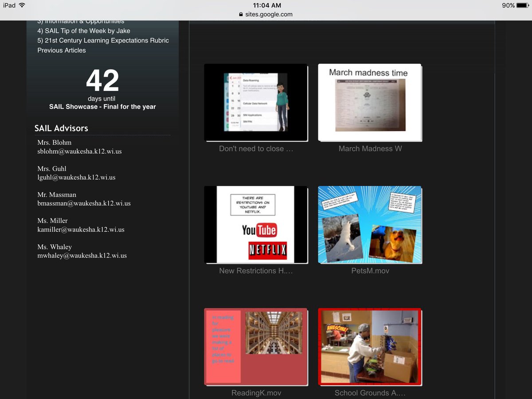
Task: Open the School Grounds video thumbnail
Action: point(370,347)
